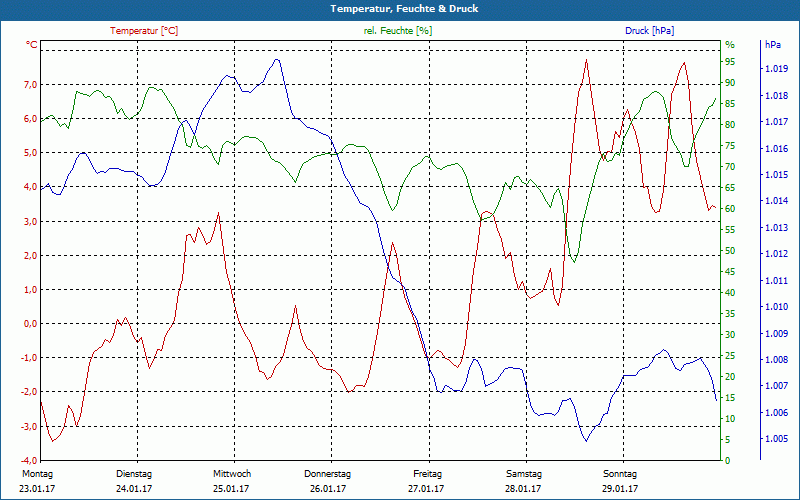Click the '1.013' pressure axis value
Viewport: 800px width, 500px height.
[x=777, y=228]
